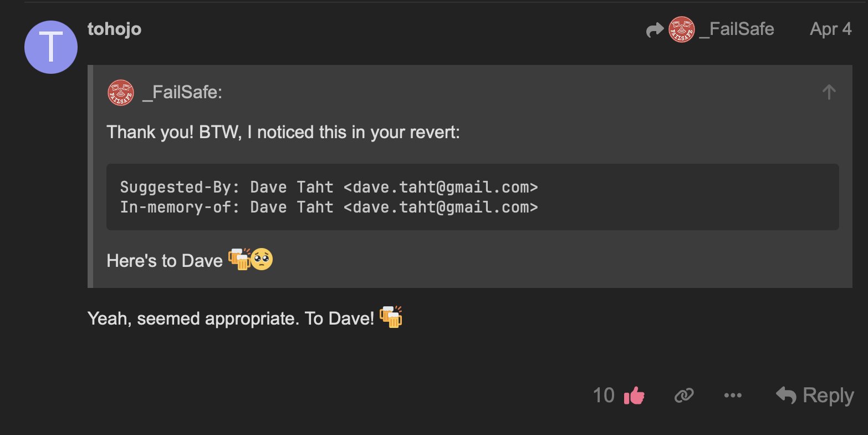Viewport: 868px width, 435px height.
Task: Click the pleading face emoji in quote
Action: point(262,260)
